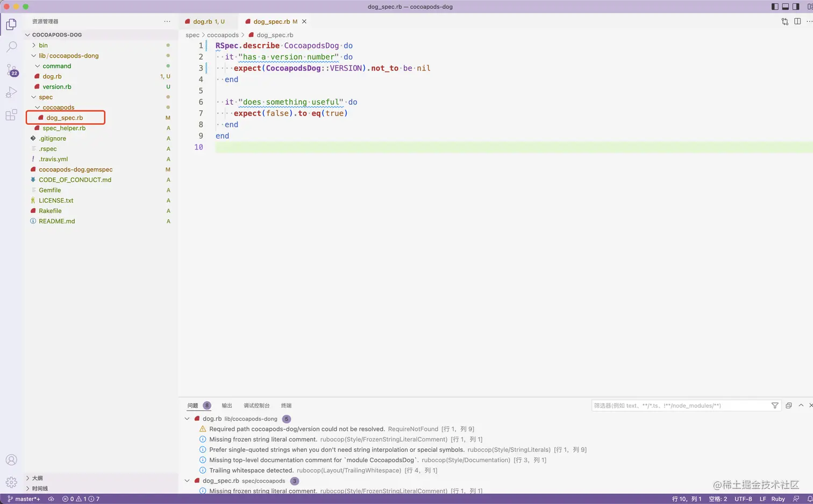Screen dimensions: 813x504
Task: Open the Explorer panel's more actions menu
Action: [167, 21]
